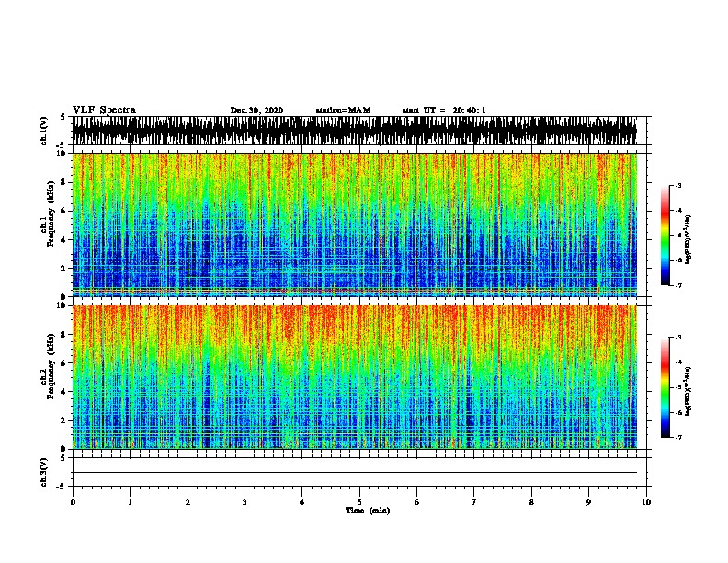728x563 pixels.
Task: Click the log(PSD) label beside ch.2 color bar
Action: click(x=688, y=391)
